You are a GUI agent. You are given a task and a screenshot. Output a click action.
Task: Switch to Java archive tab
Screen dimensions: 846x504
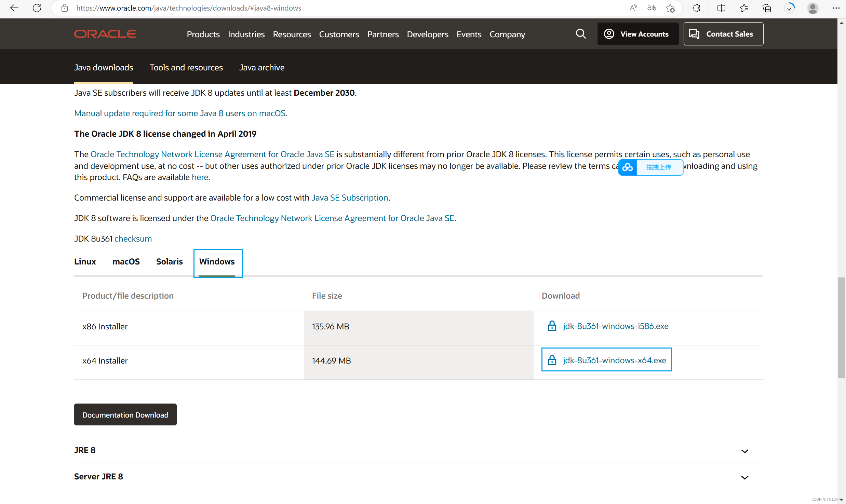[x=261, y=67]
